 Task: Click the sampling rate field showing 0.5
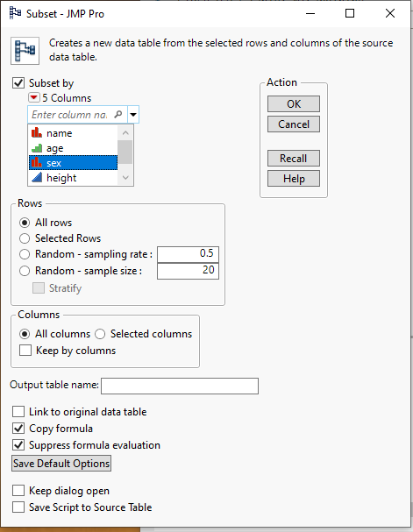pos(188,254)
